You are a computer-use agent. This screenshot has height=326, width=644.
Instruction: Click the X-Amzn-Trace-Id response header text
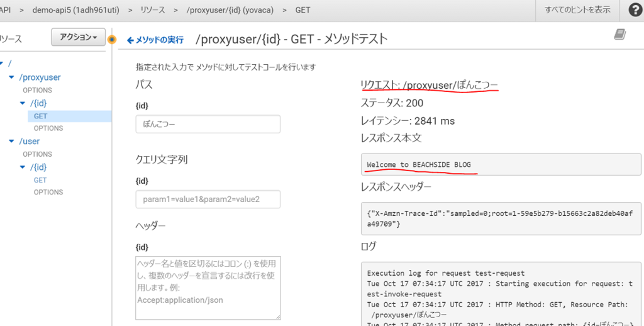(x=500, y=219)
